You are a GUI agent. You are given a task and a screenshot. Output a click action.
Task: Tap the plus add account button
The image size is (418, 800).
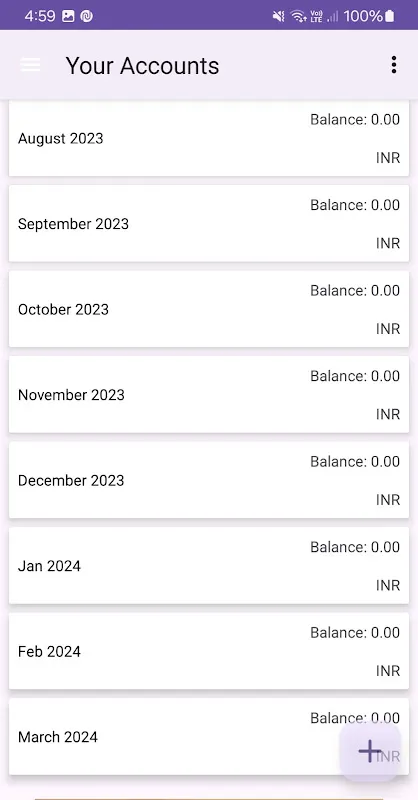370,751
